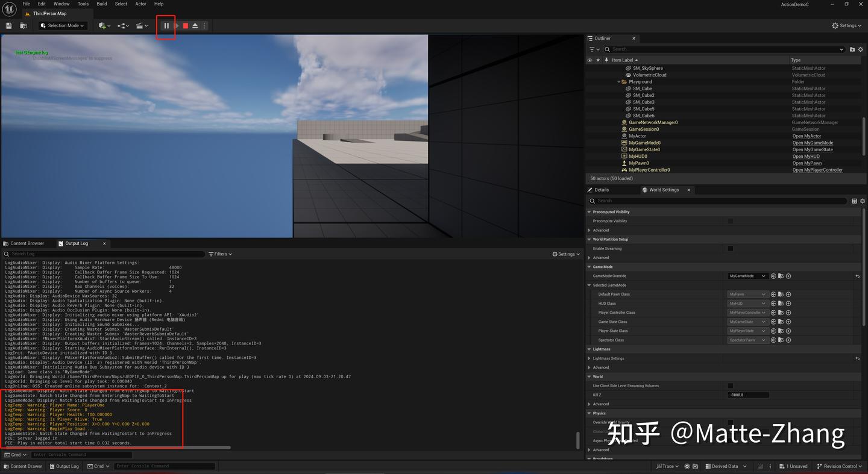Toggle the Enable Streaming checkbox

click(731, 248)
